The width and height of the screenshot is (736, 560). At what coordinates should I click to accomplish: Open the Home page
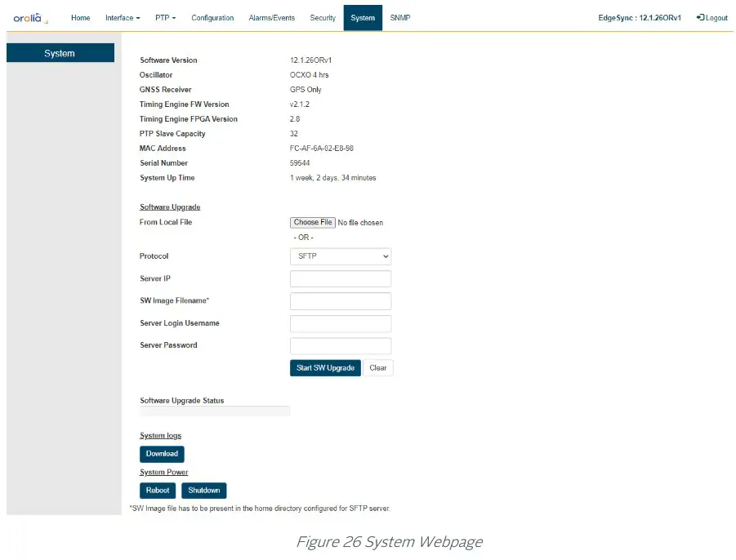80,18
